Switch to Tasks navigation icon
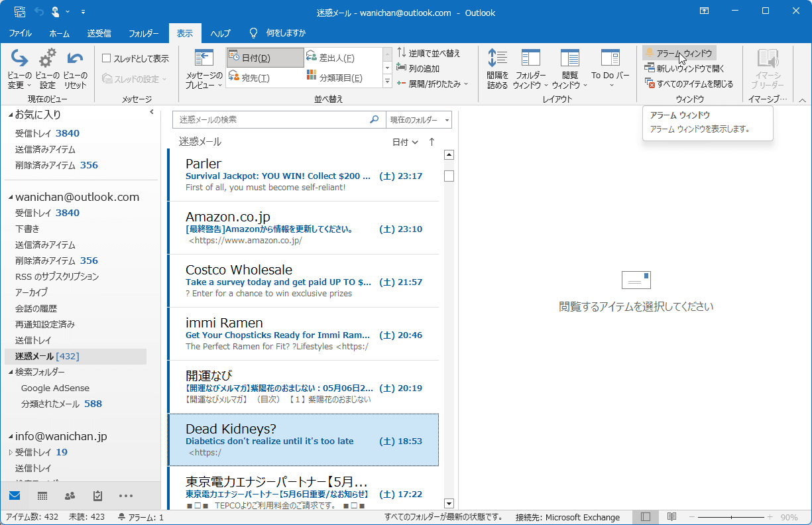This screenshot has width=812, height=525. point(98,495)
